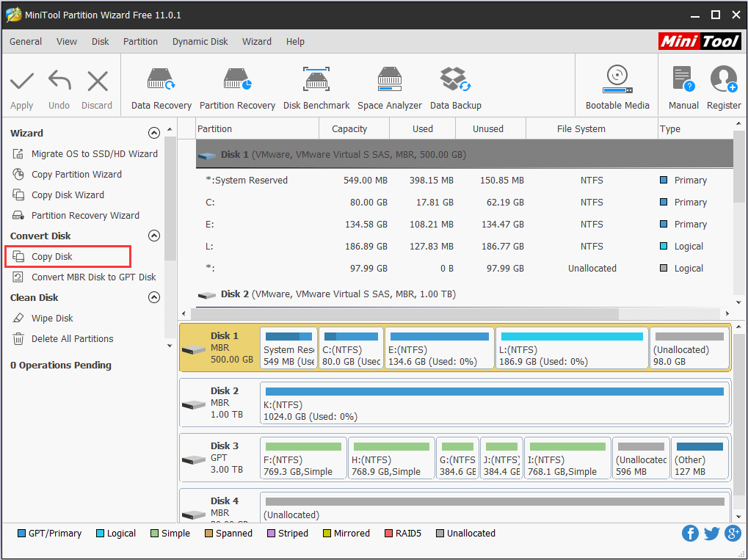Click H:(NTFS) block on Disk 3
The height and width of the screenshot is (560, 748).
391,458
